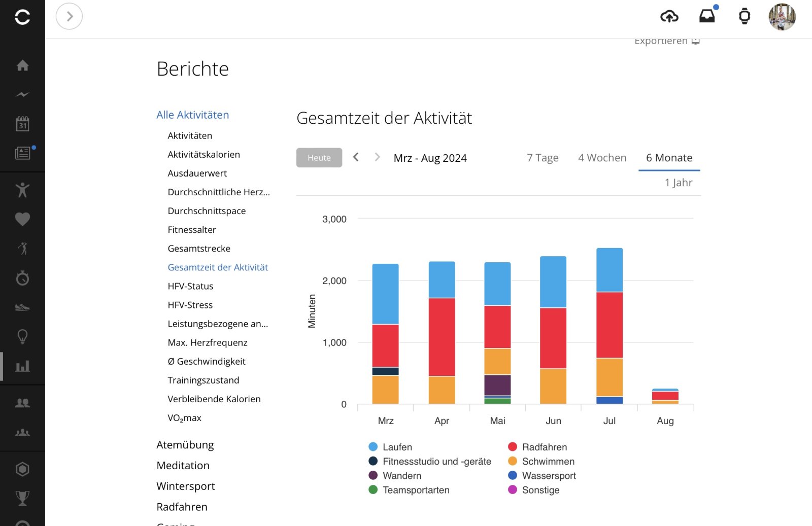
Task: Open the user profile avatar
Action: (x=782, y=17)
